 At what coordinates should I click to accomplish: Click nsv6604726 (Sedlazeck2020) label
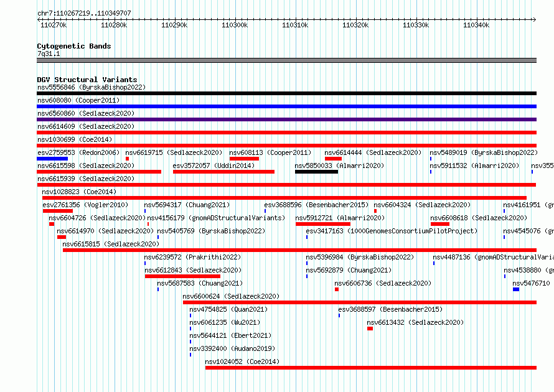tap(97, 218)
